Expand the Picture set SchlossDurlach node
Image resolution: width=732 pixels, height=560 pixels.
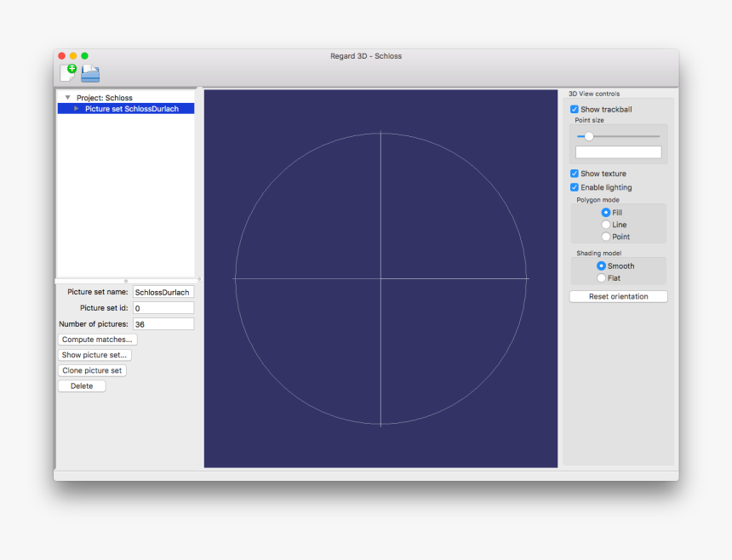pyautogui.click(x=77, y=109)
